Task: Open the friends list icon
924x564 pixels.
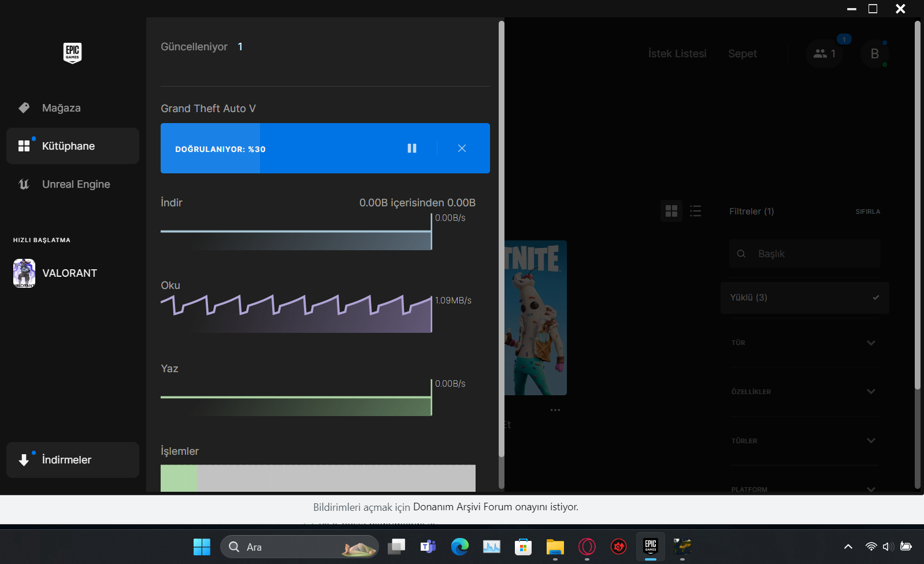Action: pyautogui.click(x=824, y=54)
